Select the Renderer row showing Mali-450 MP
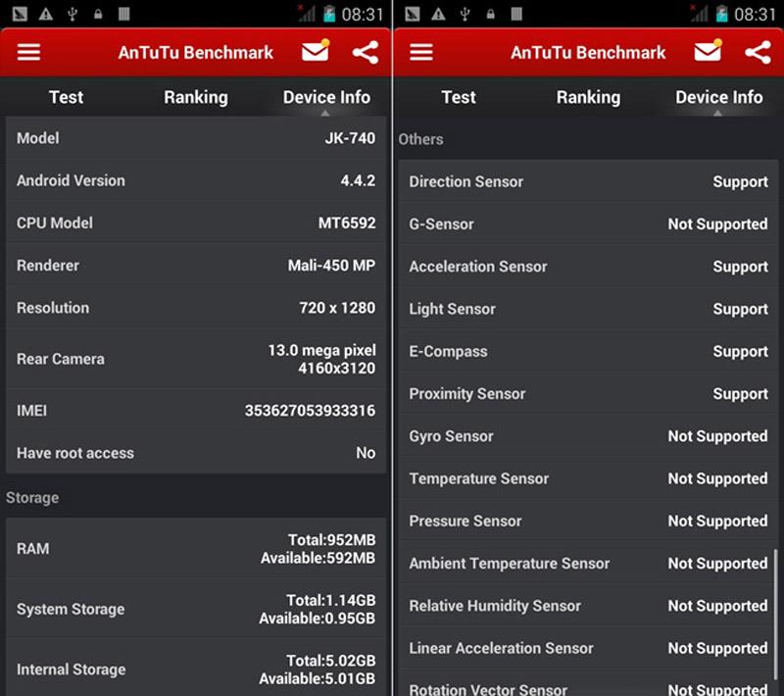 pos(195,266)
